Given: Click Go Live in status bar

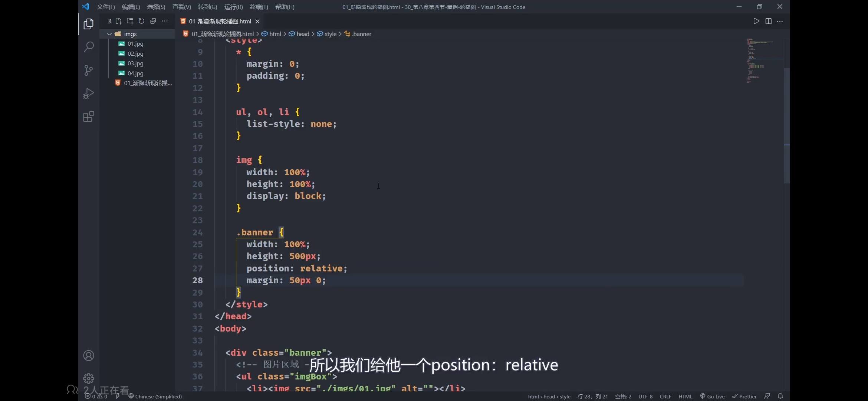Looking at the screenshot, I should (712, 397).
